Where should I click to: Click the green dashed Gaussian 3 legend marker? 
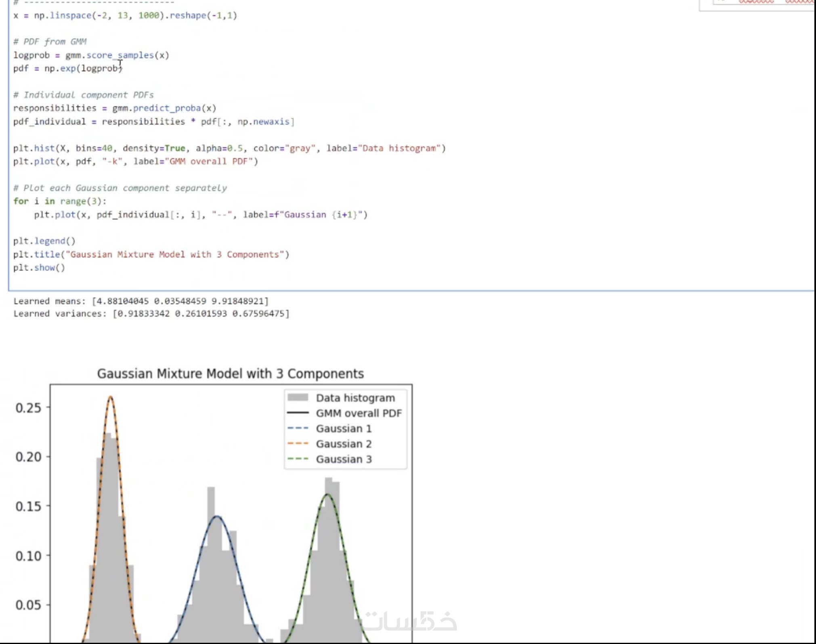click(298, 459)
